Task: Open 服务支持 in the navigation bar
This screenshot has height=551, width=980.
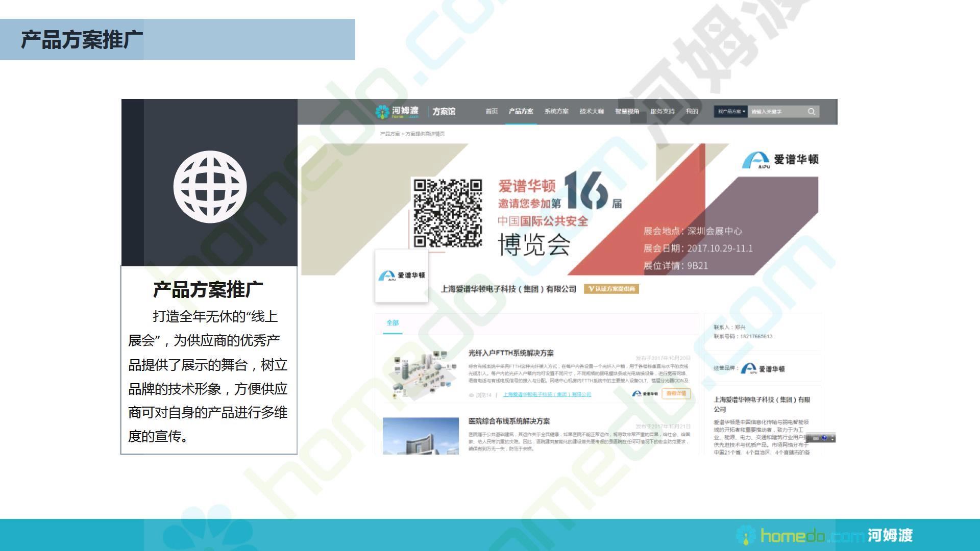Action: [663, 111]
